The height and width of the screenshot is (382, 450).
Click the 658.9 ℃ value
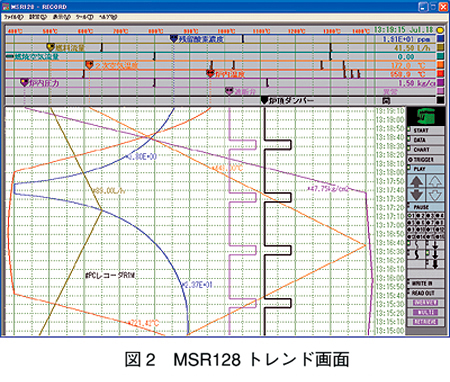click(408, 74)
